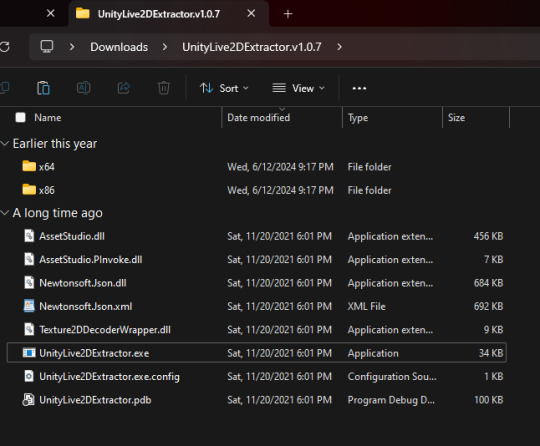Click the 100 KB size value
Screen dimensions: 540x446
pos(488,400)
